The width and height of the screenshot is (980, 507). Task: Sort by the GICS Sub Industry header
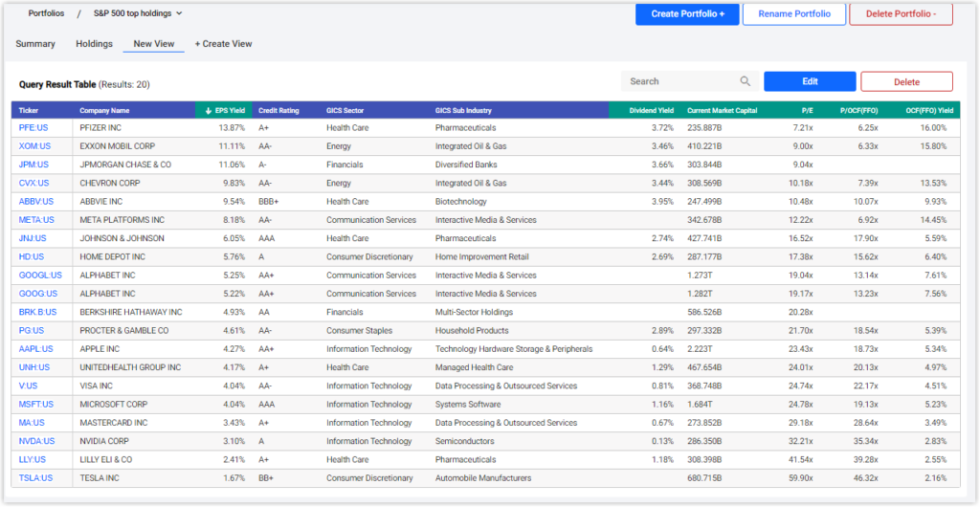click(464, 111)
